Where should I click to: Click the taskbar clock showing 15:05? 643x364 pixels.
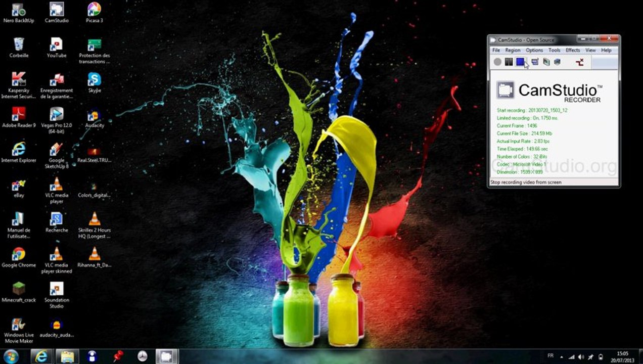(x=623, y=357)
